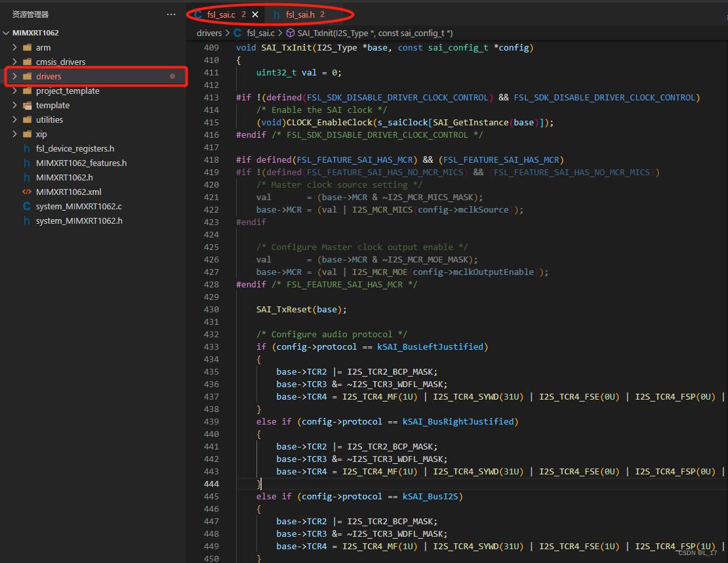Viewport: 728px width, 563px height.
Task: Click kSAI_BusLeftJustified on line 433
Action: pos(430,346)
